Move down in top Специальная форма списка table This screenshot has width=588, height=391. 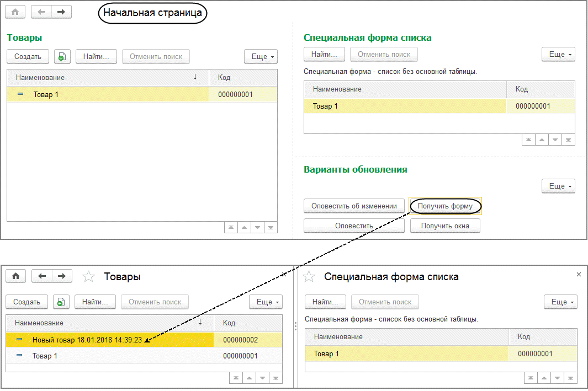(555, 140)
